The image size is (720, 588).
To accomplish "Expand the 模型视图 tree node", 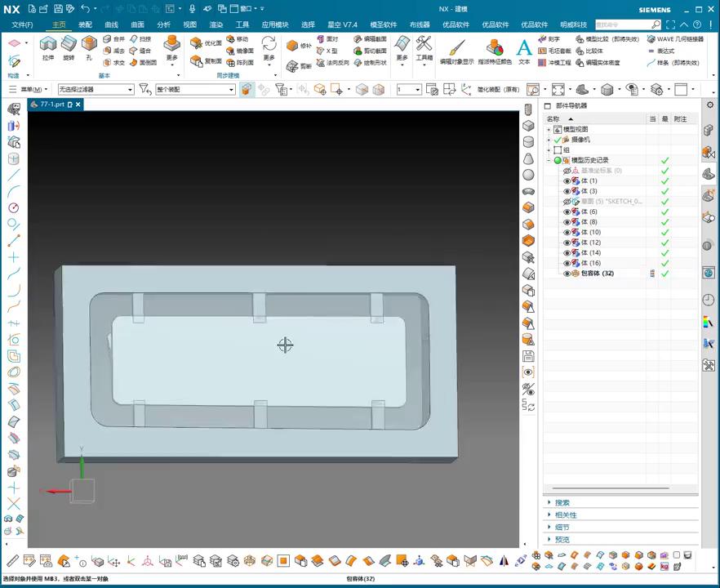I will [549, 130].
